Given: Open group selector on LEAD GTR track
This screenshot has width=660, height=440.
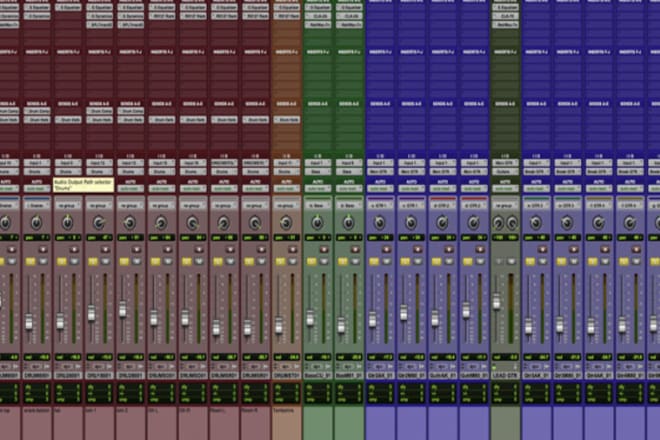Looking at the screenshot, I should pos(505,205).
